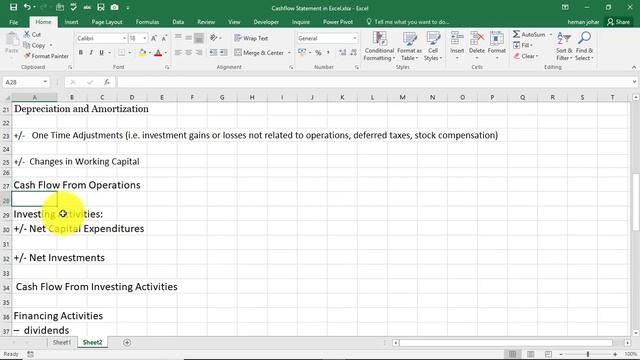
Task: Align text to the right
Action: point(199,53)
